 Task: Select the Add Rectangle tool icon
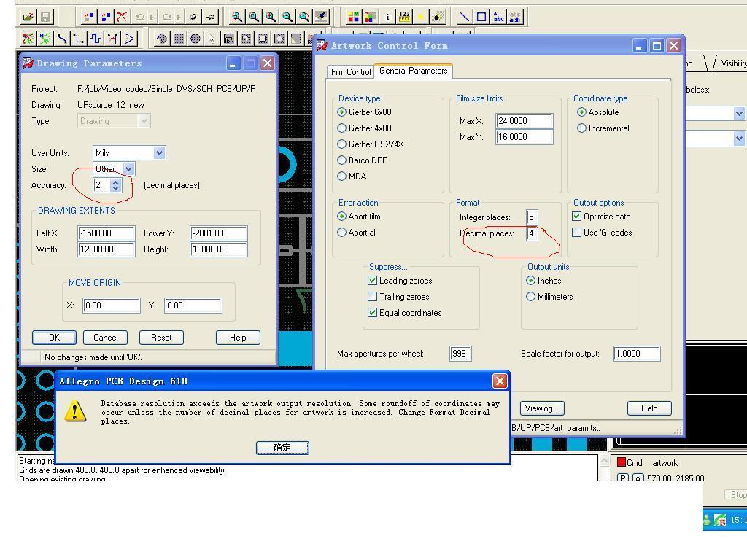tap(481, 17)
